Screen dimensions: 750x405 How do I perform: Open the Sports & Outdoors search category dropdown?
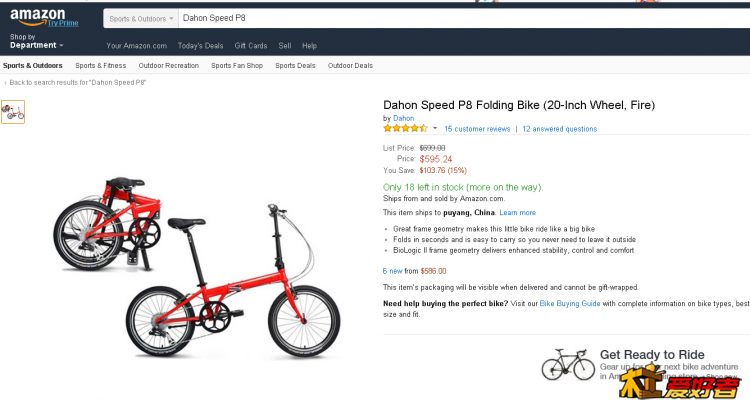pos(141,18)
